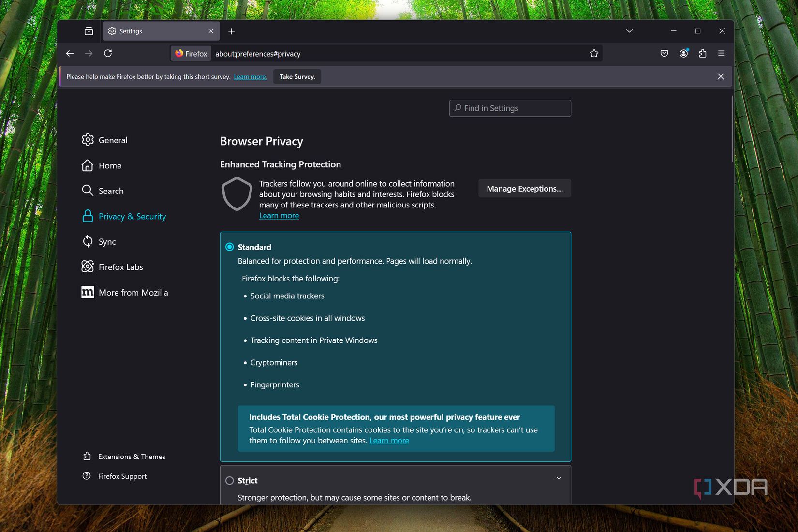Click the forward navigation arrow
Screen dimensions: 798x532
[89, 53]
